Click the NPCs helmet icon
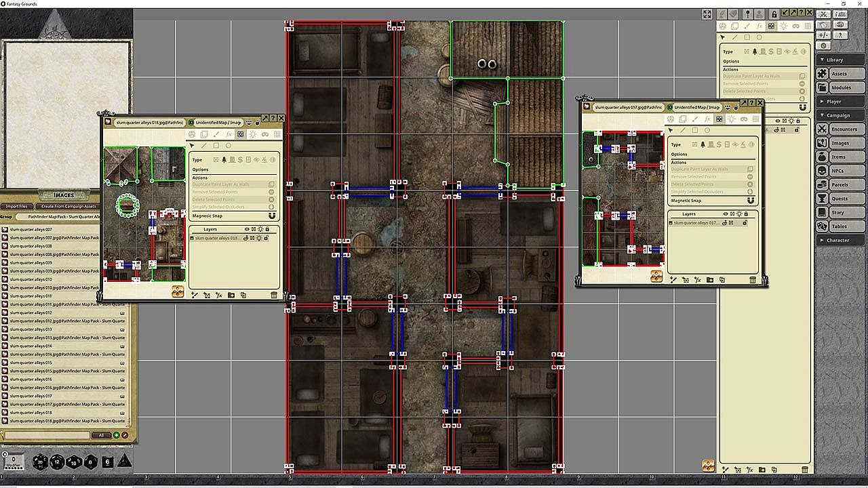This screenshot has height=488, width=868. point(823,171)
